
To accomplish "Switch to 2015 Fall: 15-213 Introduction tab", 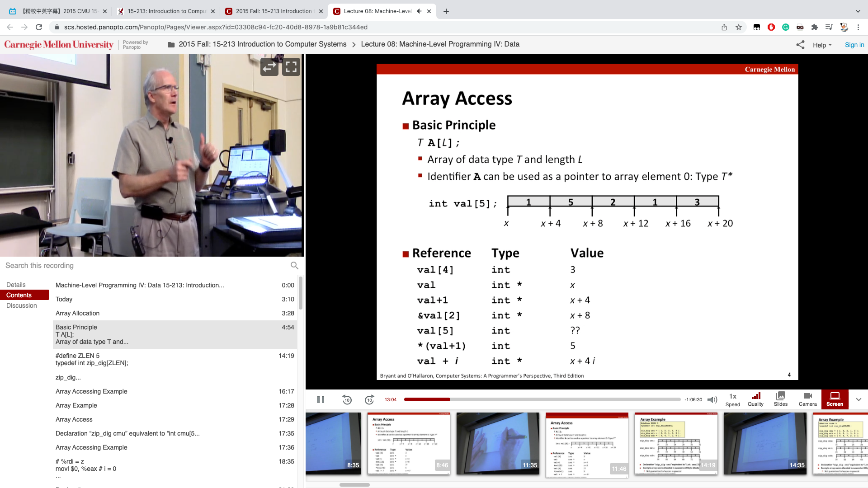I will point(274,11).
